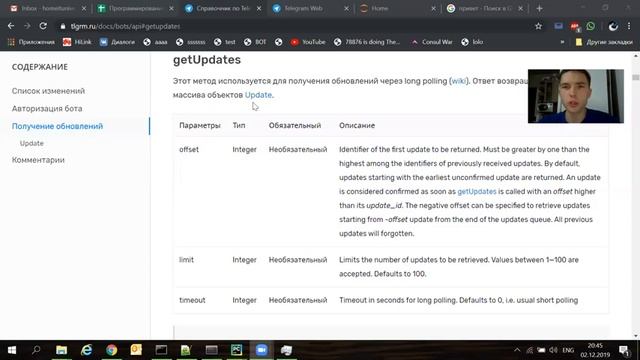The width and height of the screenshot is (640, 360).
Task: Open the BOT bookmark
Action: [x=255, y=42]
